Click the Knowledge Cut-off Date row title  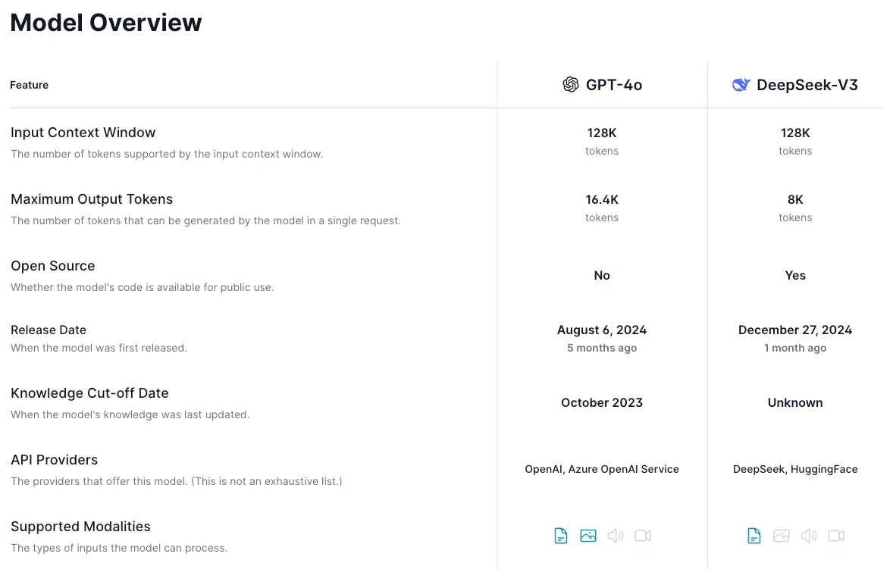(90, 393)
